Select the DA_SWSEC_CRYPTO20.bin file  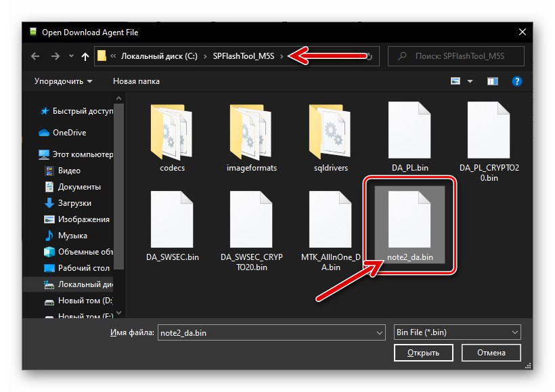pos(251,232)
